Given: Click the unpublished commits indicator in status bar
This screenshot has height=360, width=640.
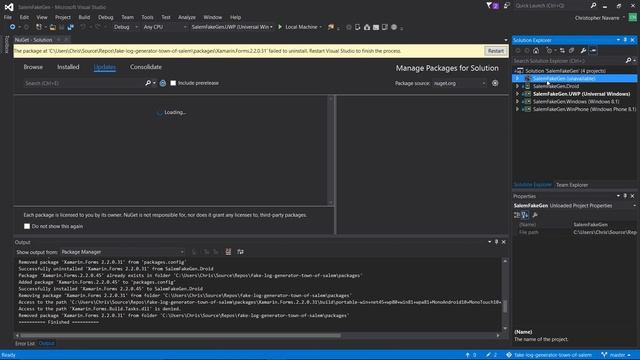Looking at the screenshot, I should tap(471, 355).
